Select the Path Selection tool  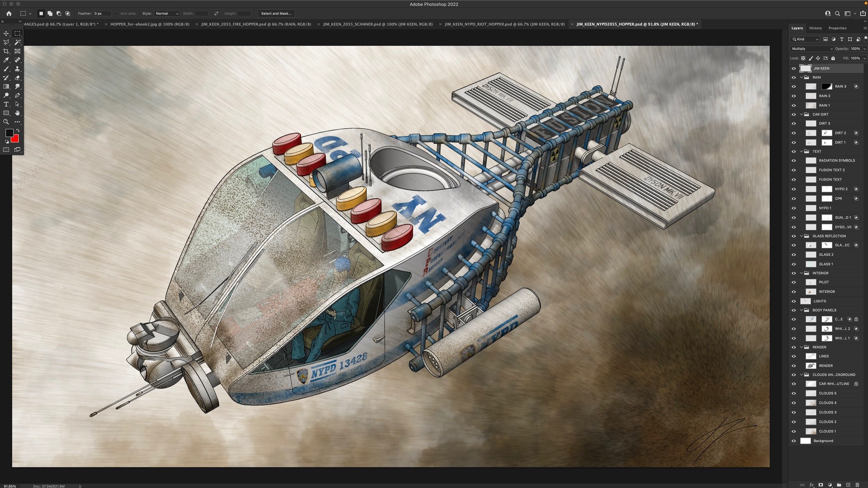(17, 104)
